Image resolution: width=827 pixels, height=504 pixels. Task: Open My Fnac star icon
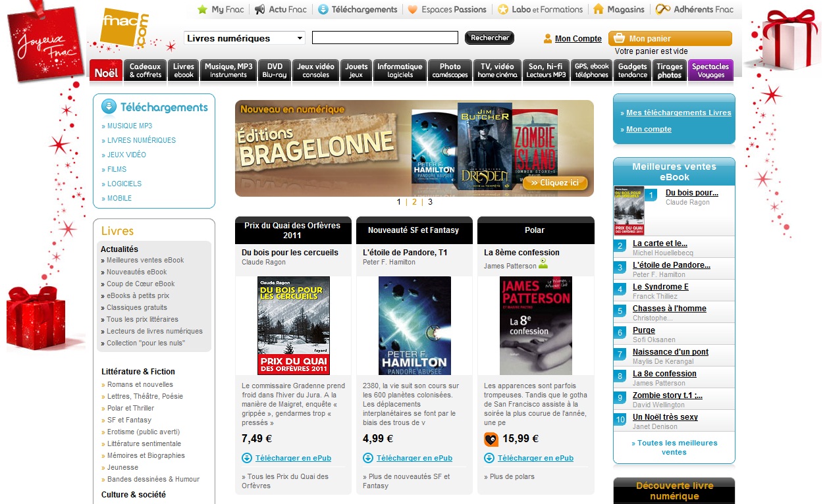[203, 9]
